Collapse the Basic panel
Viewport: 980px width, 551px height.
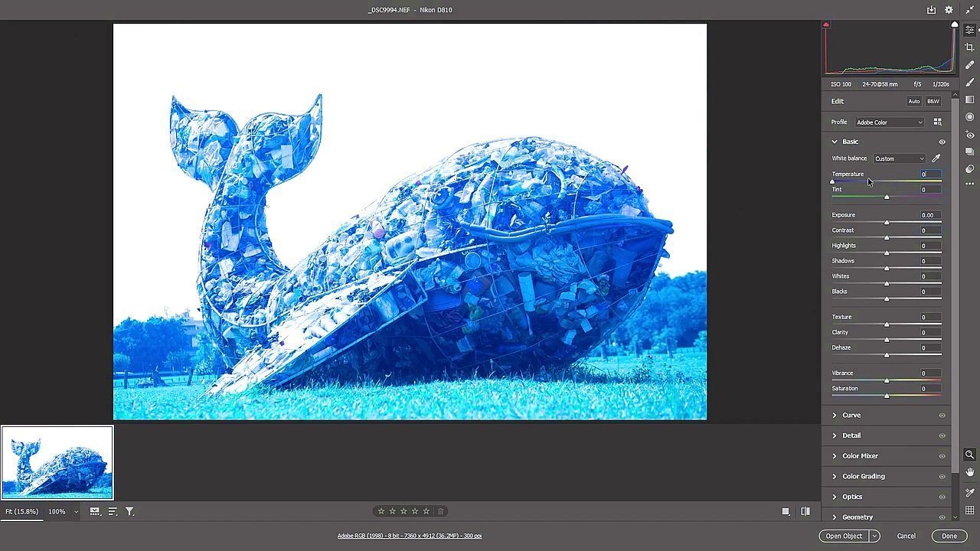coord(835,142)
